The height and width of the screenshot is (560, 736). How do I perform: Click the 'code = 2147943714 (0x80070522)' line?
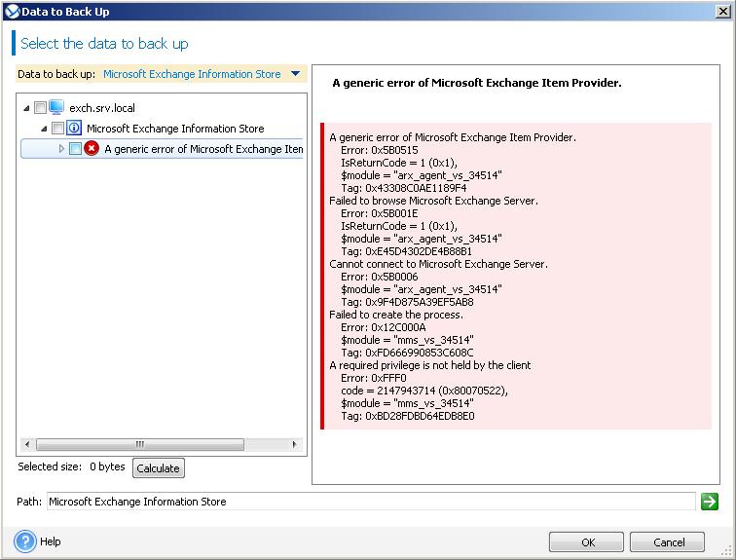click(424, 391)
